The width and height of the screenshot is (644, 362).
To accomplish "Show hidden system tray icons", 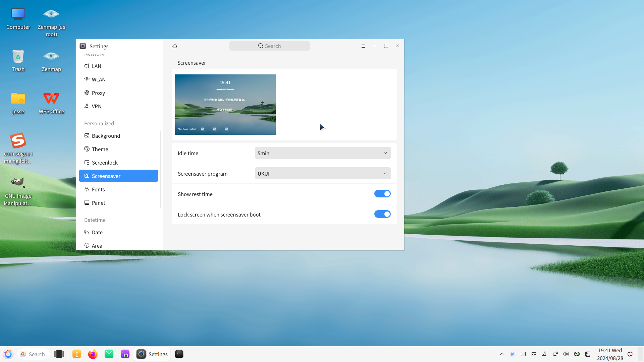I will (502, 354).
